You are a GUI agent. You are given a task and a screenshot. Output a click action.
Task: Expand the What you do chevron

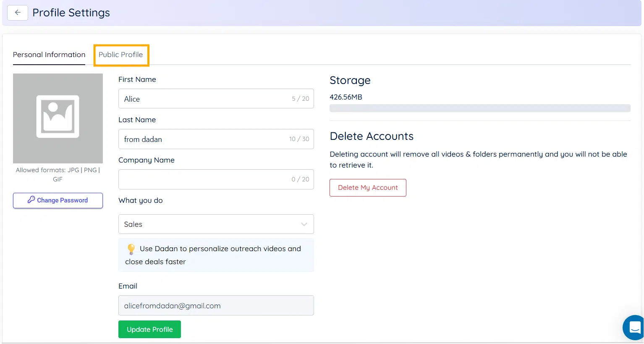point(304,224)
